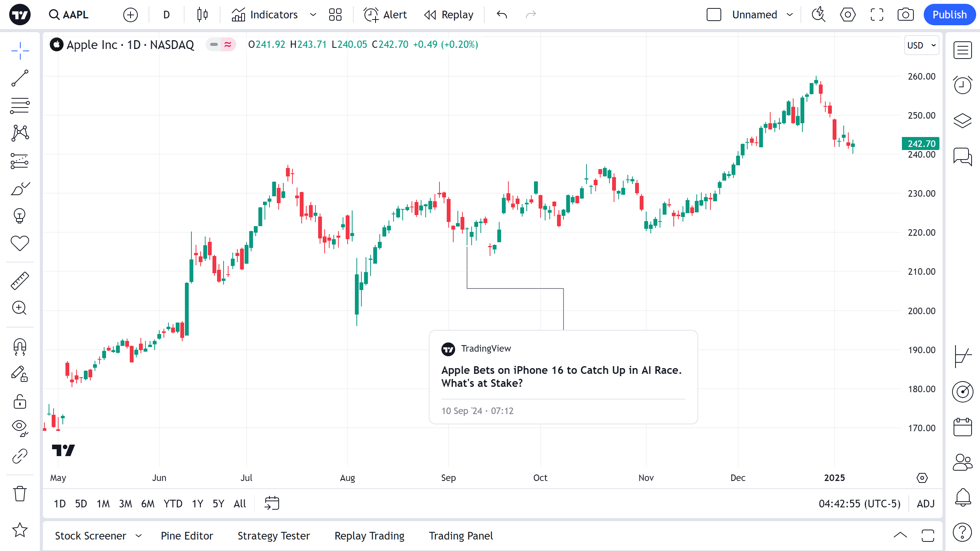980x551 pixels.
Task: Click the zoom in tool
Action: point(20,308)
